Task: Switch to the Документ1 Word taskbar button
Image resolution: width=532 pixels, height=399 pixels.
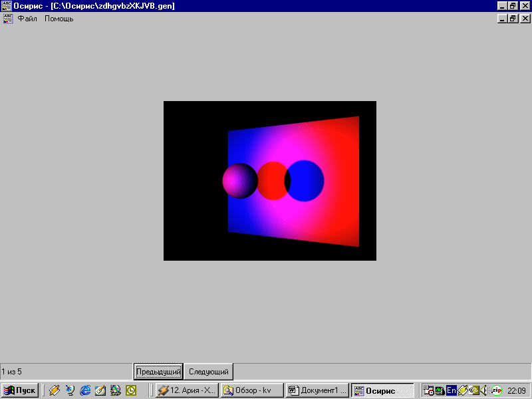Action: [x=317, y=390]
